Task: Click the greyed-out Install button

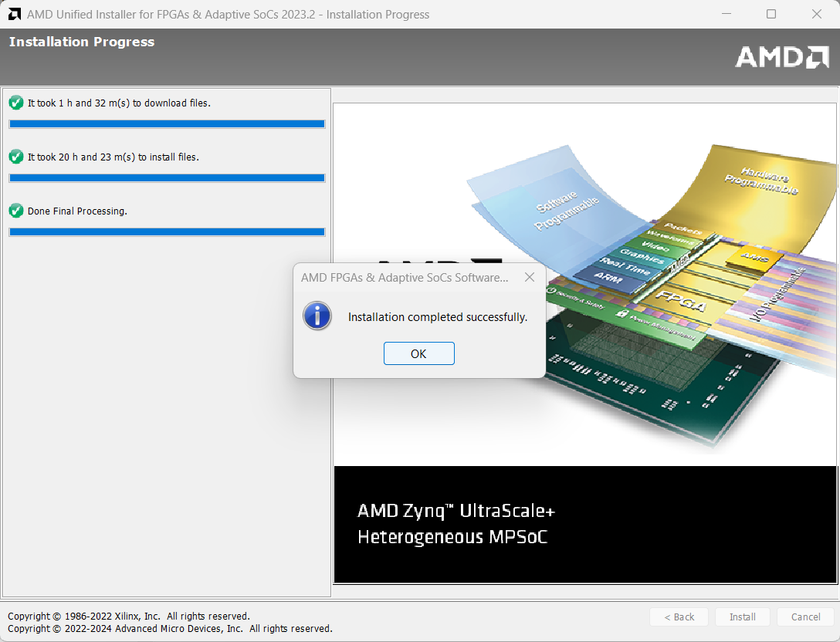Action: pos(742,617)
